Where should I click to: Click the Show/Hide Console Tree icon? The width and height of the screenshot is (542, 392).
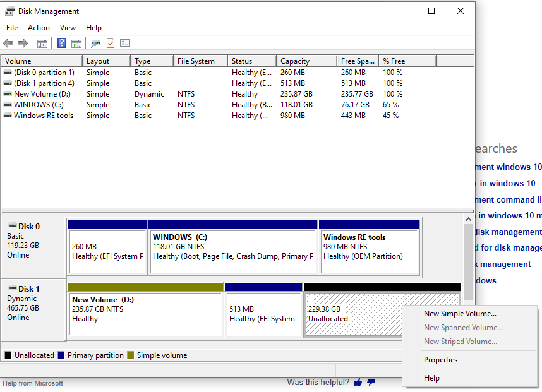tap(42, 44)
